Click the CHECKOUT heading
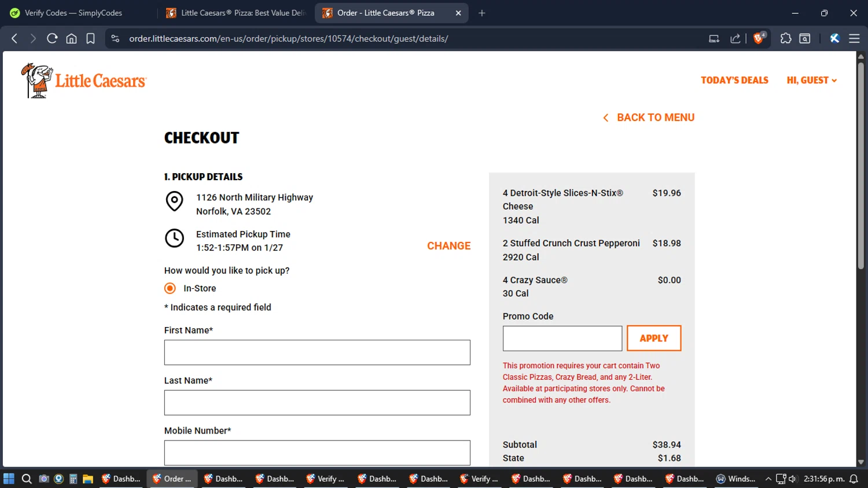The height and width of the screenshot is (488, 868). [201, 138]
